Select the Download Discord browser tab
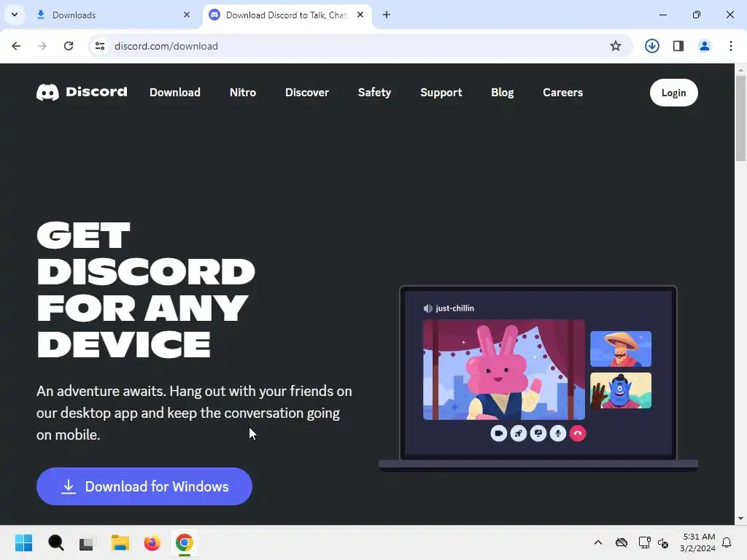This screenshot has width=747, height=560. (x=287, y=15)
